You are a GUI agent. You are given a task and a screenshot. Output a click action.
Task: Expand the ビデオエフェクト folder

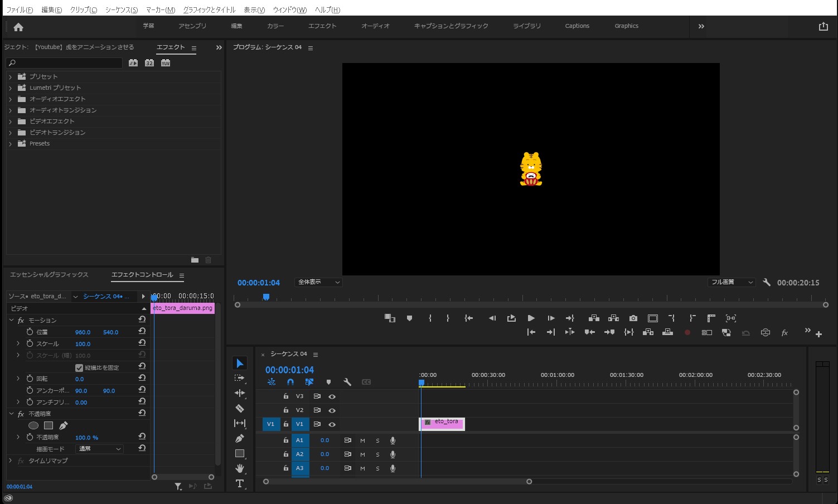(x=11, y=121)
